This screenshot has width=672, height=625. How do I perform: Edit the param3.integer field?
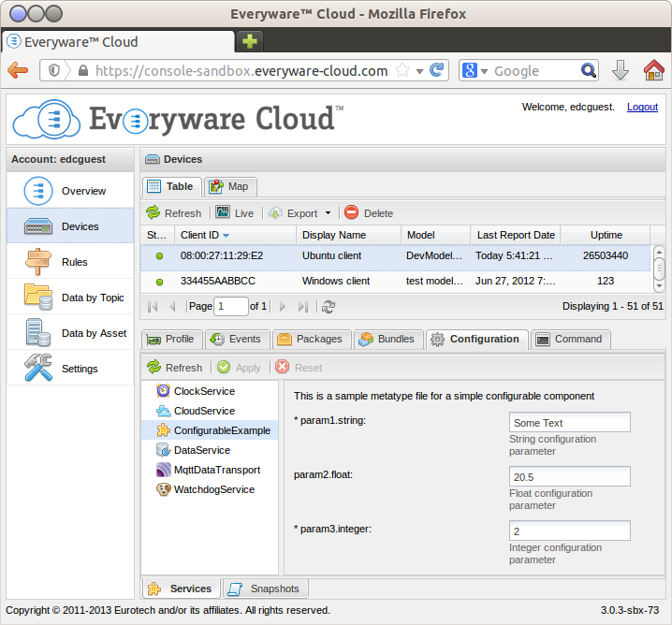(570, 531)
